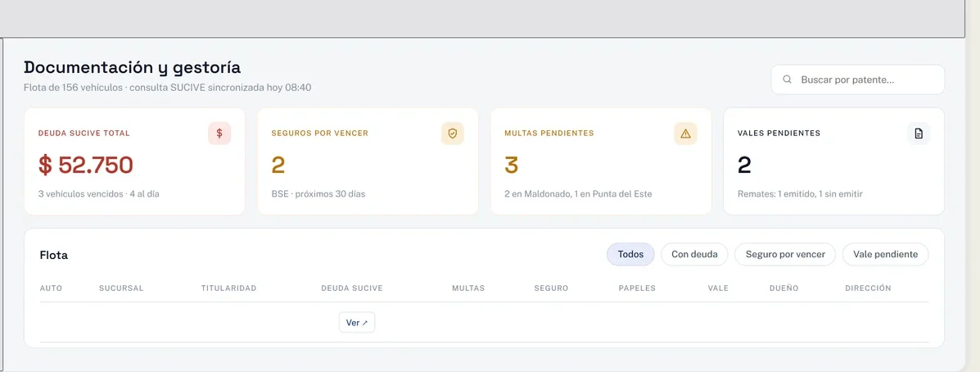Click the SEGURO column header
The height and width of the screenshot is (372, 980).
point(551,288)
